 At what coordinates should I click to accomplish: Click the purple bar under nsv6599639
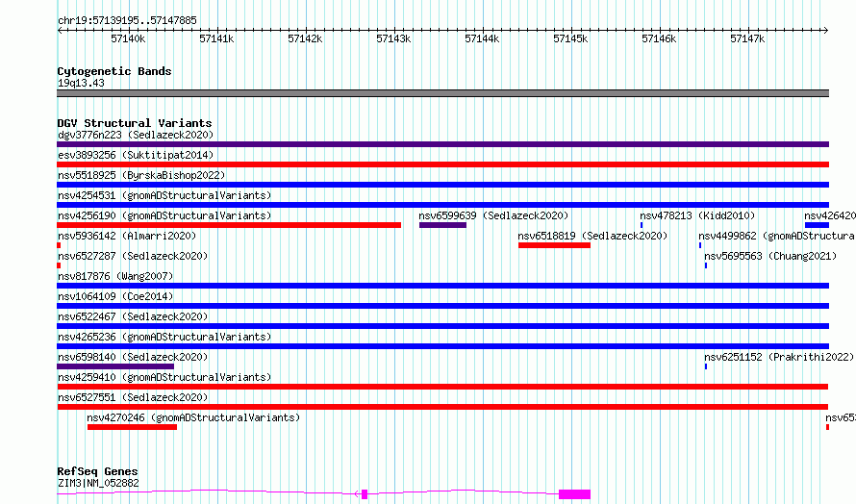(442, 225)
